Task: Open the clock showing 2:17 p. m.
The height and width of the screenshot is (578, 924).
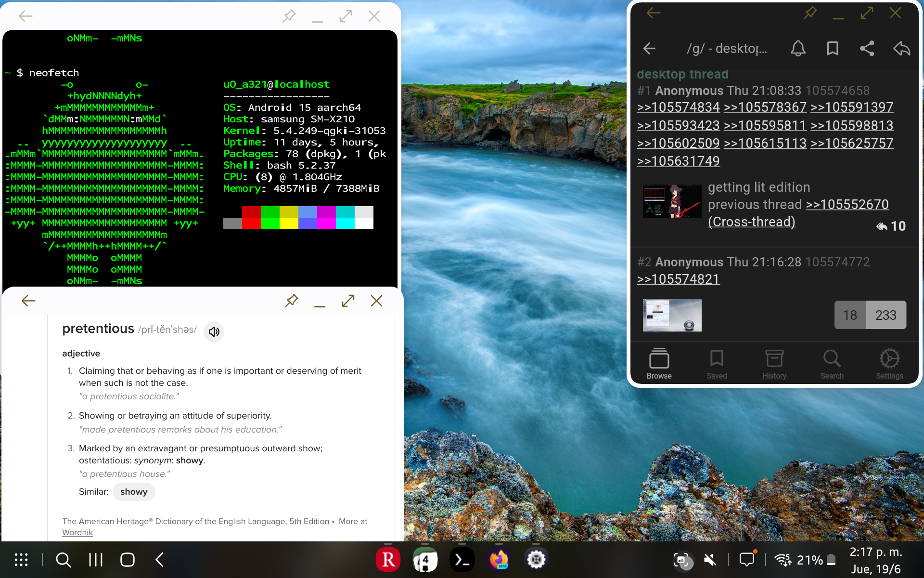Action: tap(875, 552)
